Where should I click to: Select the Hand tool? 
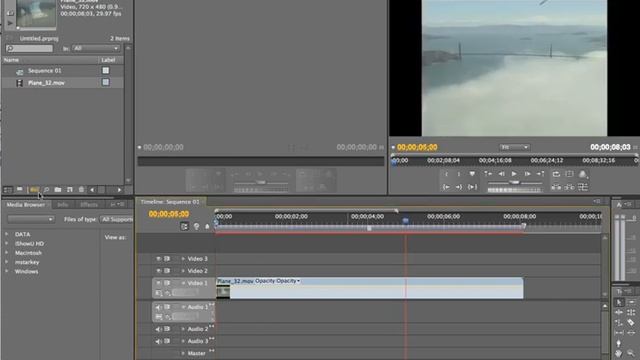click(x=619, y=353)
